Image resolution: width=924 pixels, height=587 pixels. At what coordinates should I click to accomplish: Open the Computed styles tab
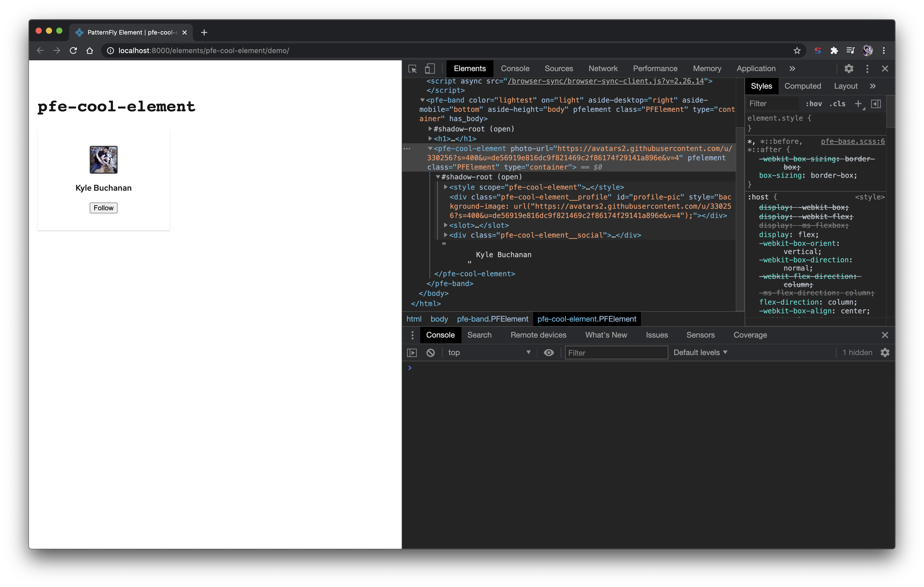(803, 86)
